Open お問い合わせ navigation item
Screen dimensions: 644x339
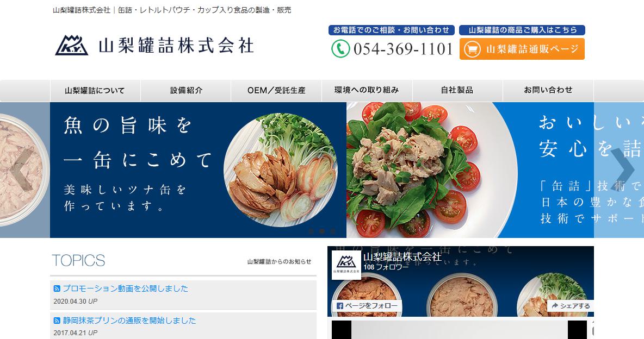coord(548,91)
